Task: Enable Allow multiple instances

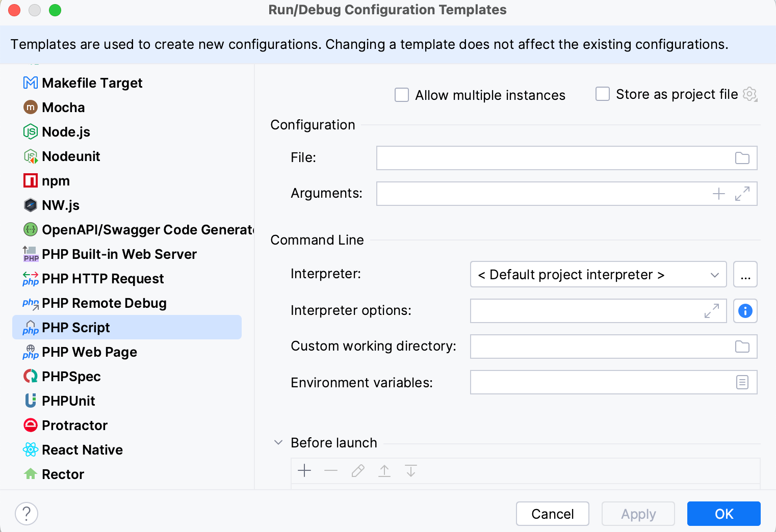Action: pyautogui.click(x=402, y=95)
